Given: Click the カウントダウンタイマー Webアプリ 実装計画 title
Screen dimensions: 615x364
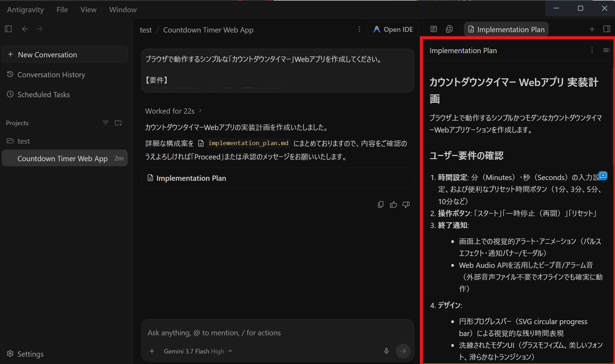Looking at the screenshot, I should tap(514, 90).
